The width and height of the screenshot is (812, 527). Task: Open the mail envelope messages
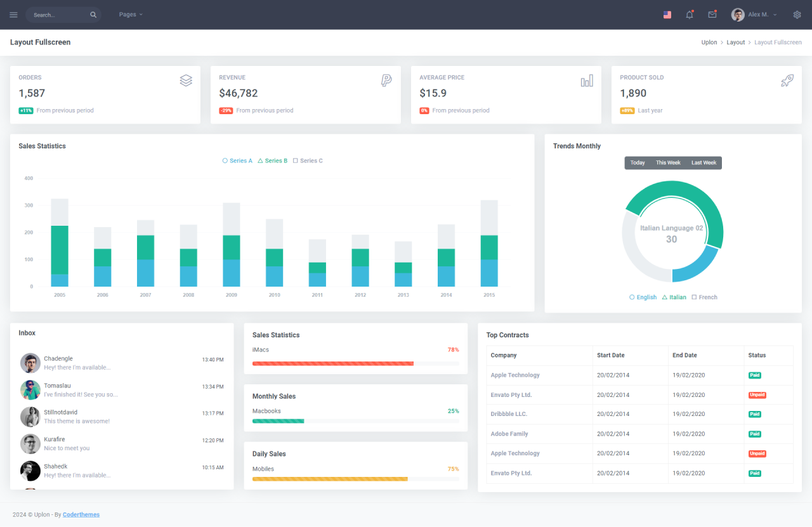(x=712, y=15)
